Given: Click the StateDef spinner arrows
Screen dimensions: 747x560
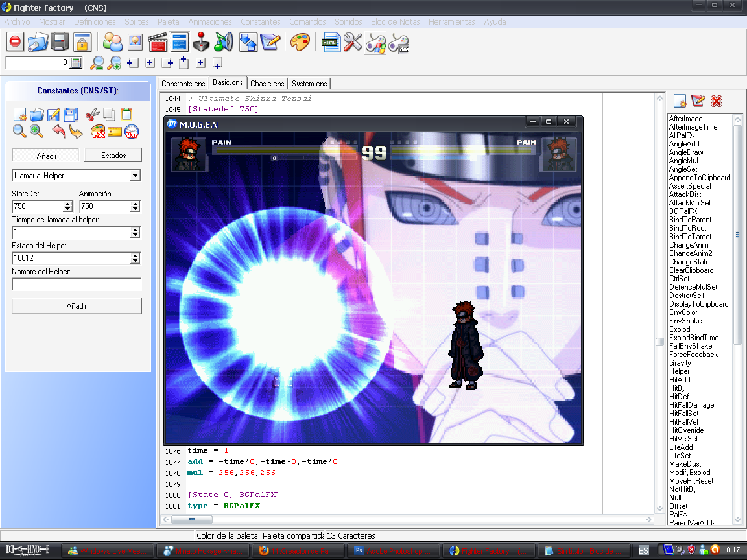Looking at the screenshot, I should 67,206.
